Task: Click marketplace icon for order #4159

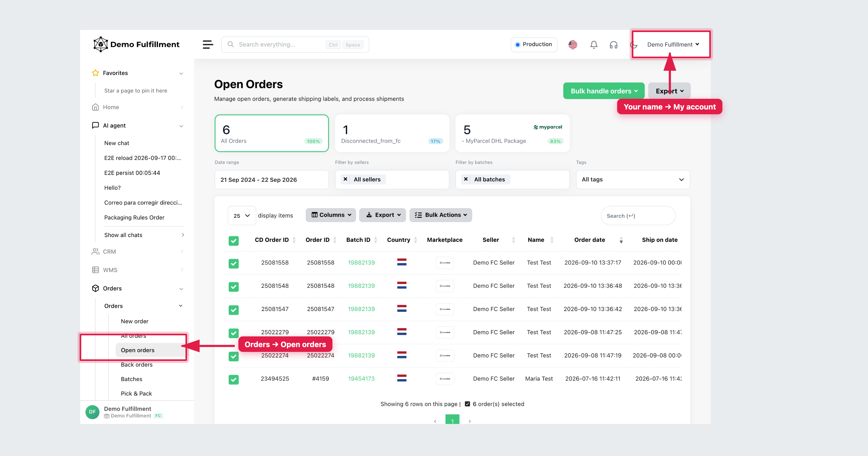Action: 445,379
